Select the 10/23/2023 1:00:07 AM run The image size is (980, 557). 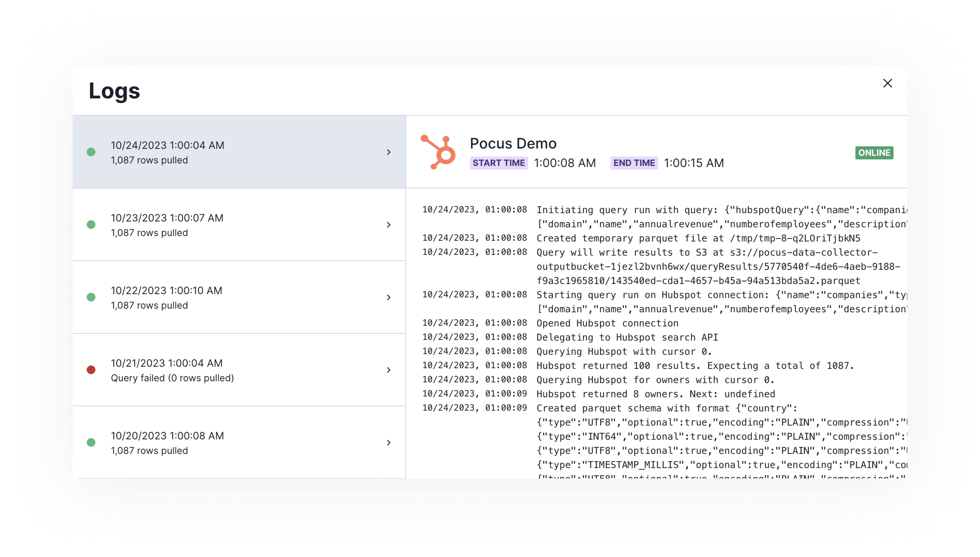pyautogui.click(x=167, y=218)
